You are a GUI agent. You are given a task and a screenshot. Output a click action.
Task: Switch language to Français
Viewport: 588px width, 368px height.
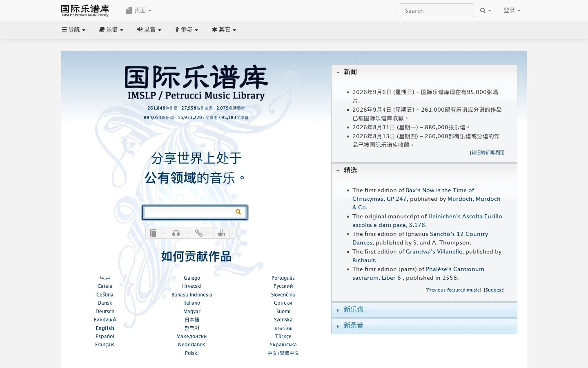tap(105, 345)
